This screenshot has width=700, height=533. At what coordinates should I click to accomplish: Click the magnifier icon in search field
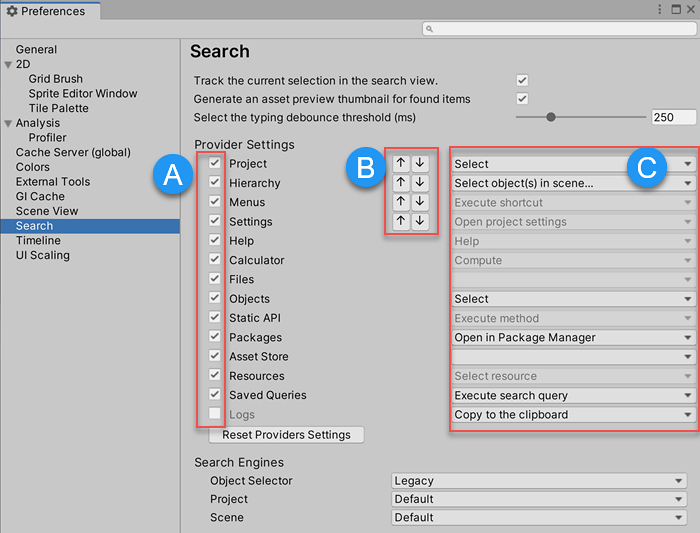click(x=429, y=29)
